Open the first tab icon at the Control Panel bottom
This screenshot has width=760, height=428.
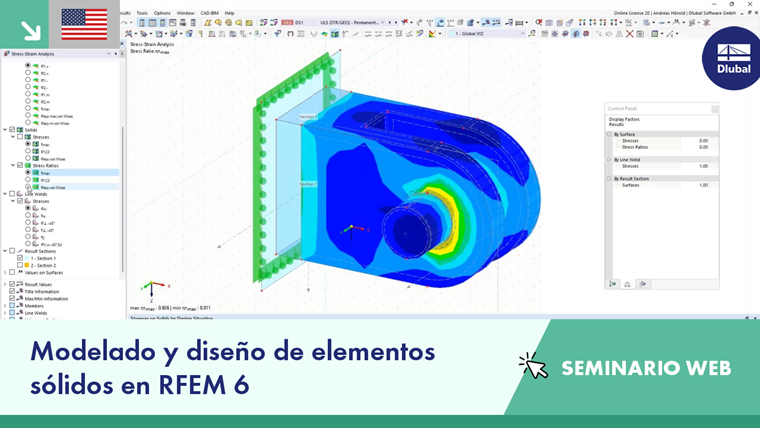coord(613,284)
